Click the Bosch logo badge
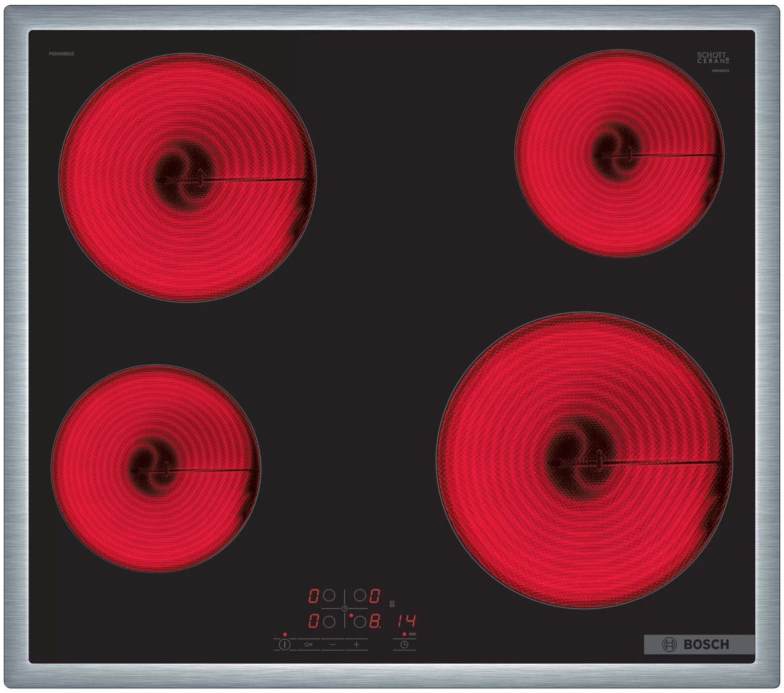 (x=699, y=644)
